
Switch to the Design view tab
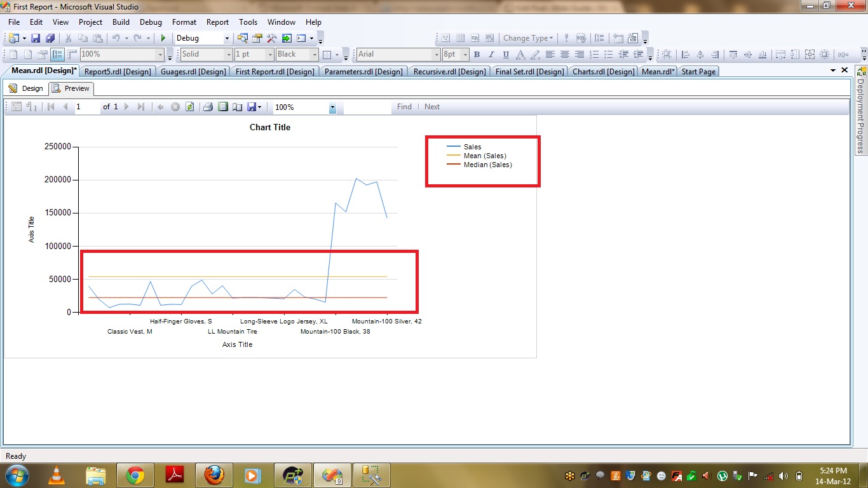pos(26,88)
